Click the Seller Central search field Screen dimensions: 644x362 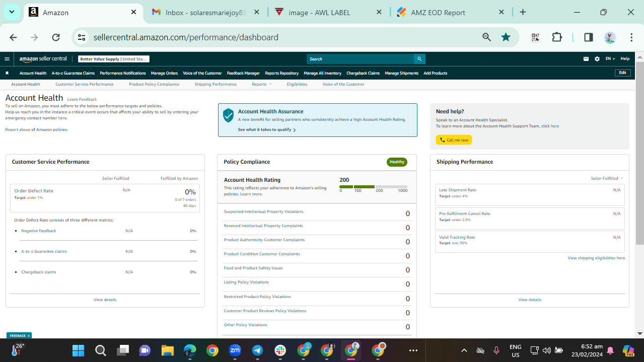pyautogui.click(x=360, y=59)
